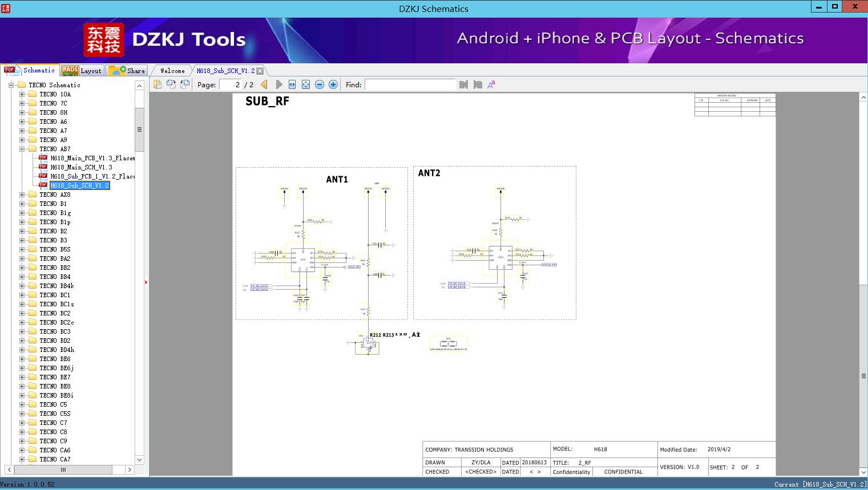Close the H618_Sub_SCH_V1.2 tab

[x=260, y=71]
